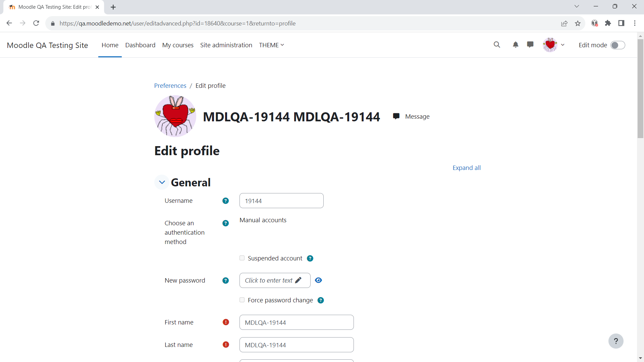Close the Moodle browser tab
This screenshot has width=644, height=362.
click(x=97, y=7)
